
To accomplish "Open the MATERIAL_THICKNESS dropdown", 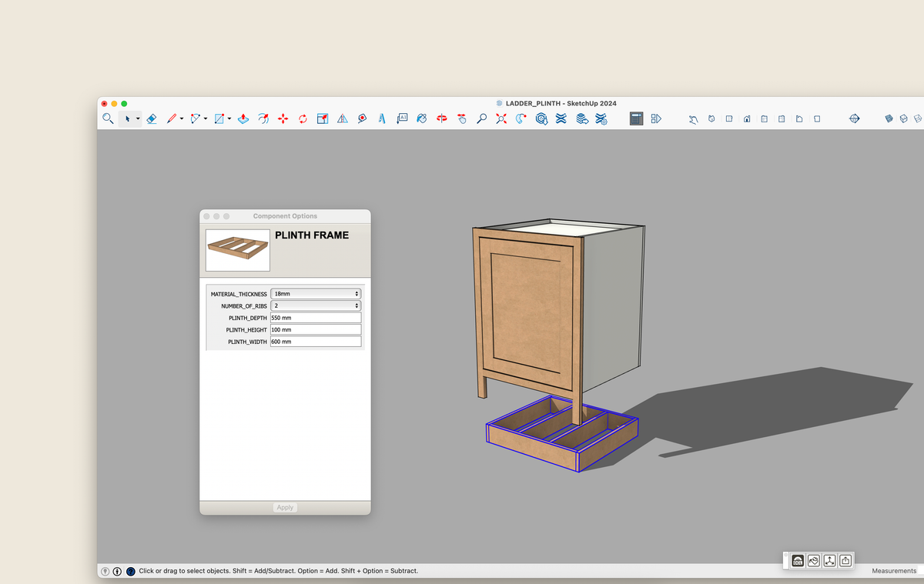I will pyautogui.click(x=316, y=293).
